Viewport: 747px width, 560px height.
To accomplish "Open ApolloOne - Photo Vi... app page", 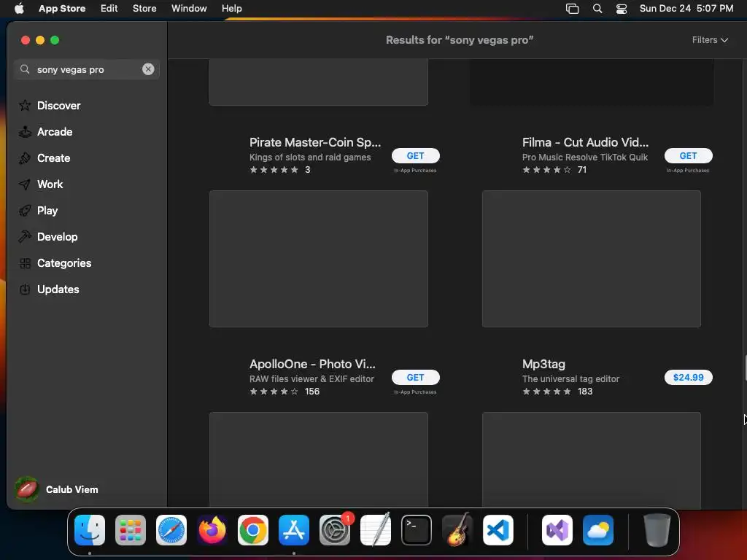I will tap(312, 364).
